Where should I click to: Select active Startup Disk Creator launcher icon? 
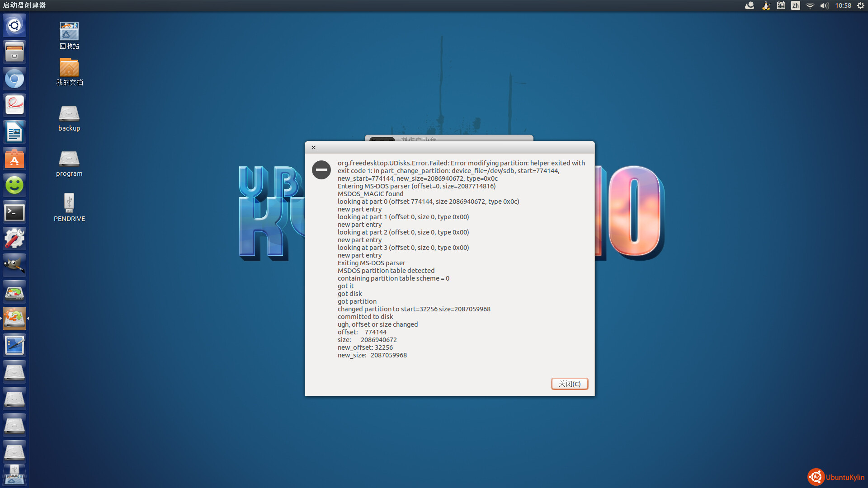[x=14, y=319]
